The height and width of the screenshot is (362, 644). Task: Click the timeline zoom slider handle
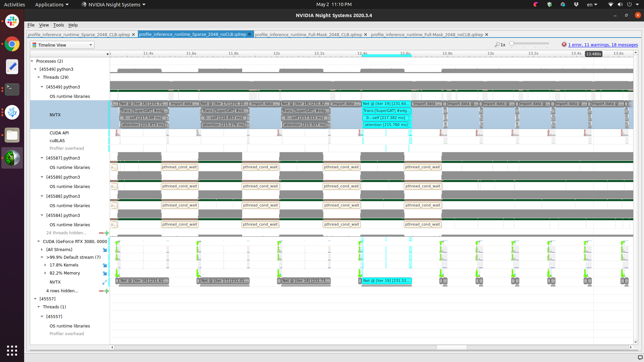[x=512, y=44]
